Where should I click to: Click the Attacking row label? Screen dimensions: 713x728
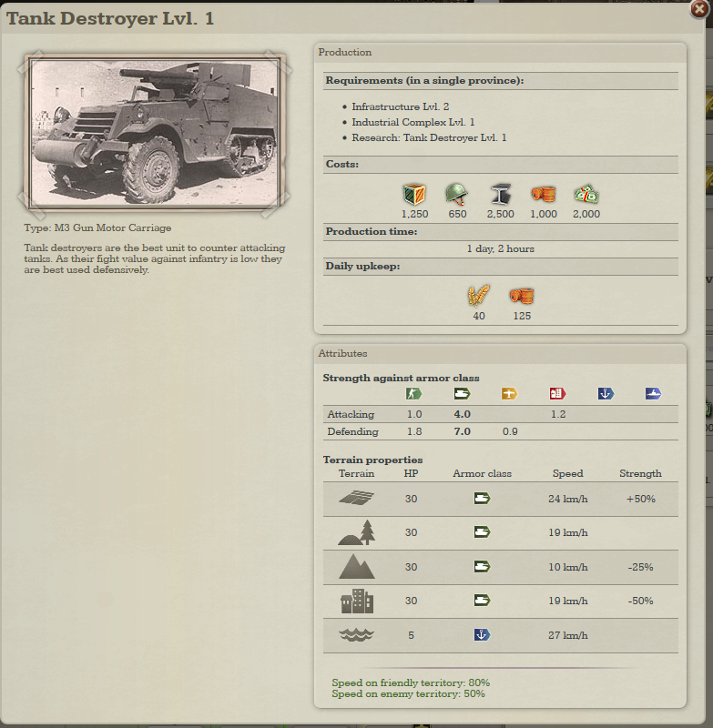[351, 414]
